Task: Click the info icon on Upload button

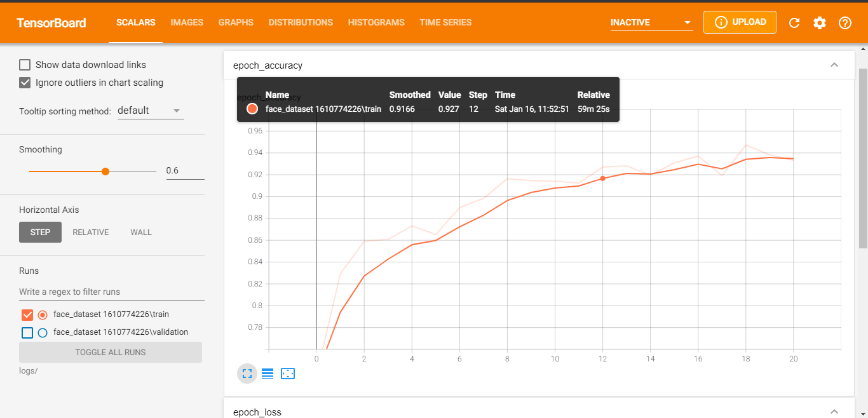Action: (721, 22)
